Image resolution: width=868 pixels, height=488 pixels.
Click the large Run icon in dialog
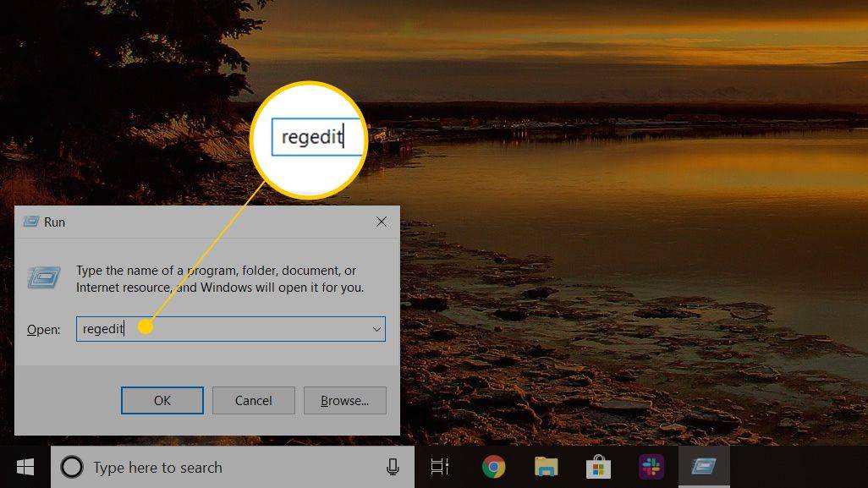click(x=43, y=278)
